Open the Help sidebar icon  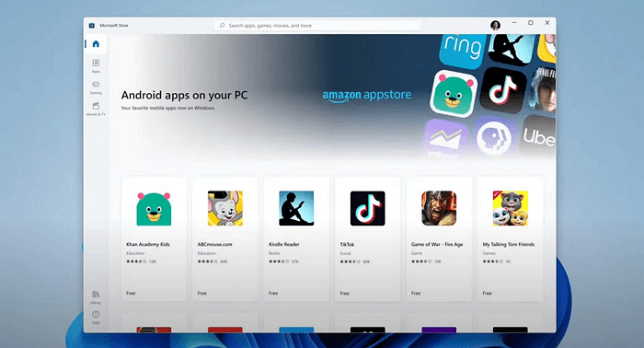click(x=96, y=318)
